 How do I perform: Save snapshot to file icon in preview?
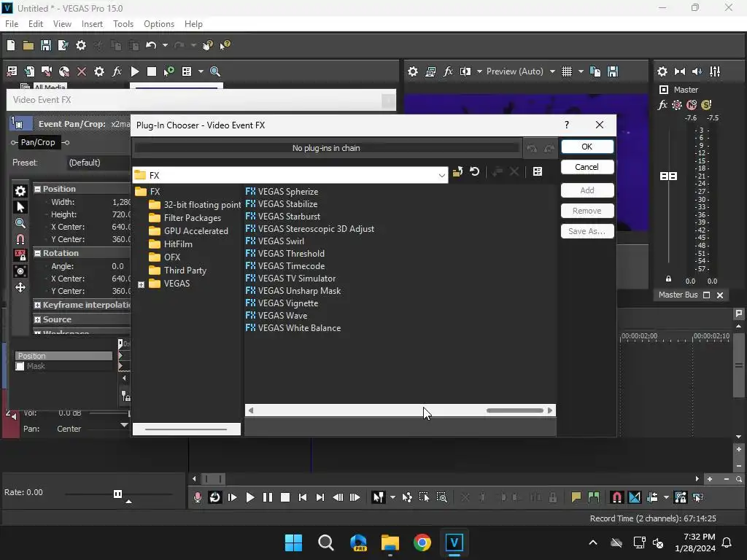click(613, 71)
